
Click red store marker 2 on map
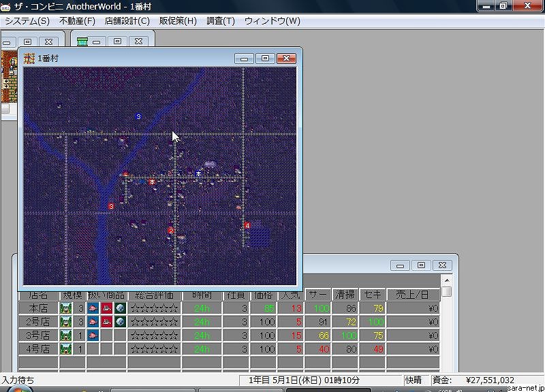(x=171, y=231)
